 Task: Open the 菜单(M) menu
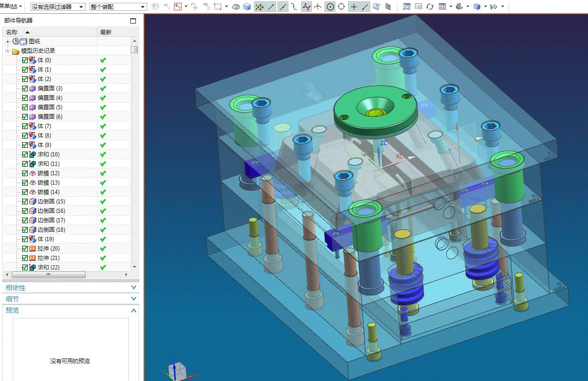point(9,7)
